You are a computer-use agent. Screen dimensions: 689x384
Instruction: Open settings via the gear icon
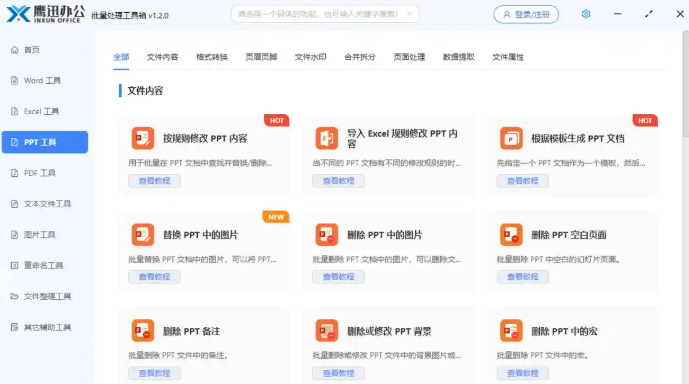[586, 14]
